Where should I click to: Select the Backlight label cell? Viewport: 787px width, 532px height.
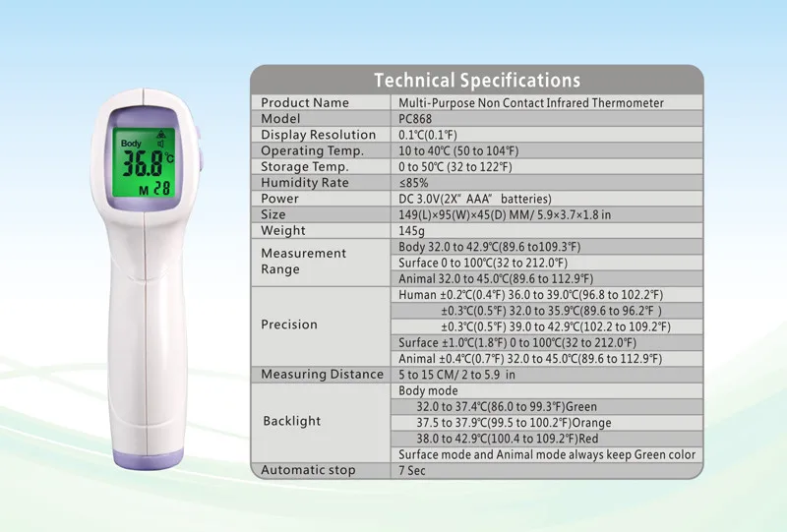coord(322,423)
